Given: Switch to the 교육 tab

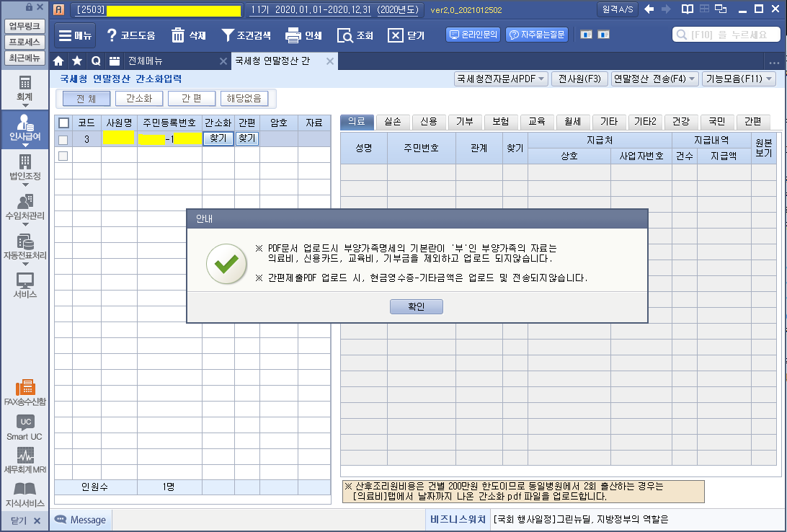Looking at the screenshot, I should coord(536,121).
